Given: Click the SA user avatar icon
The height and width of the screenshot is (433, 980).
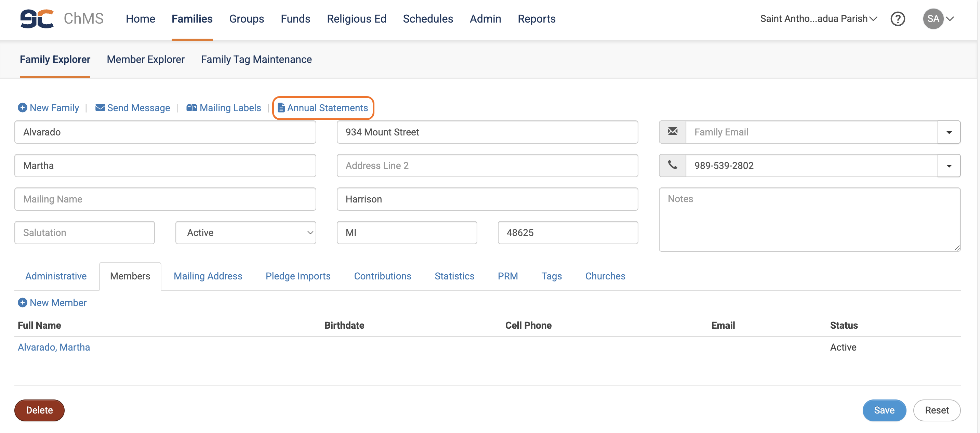Looking at the screenshot, I should tap(933, 19).
